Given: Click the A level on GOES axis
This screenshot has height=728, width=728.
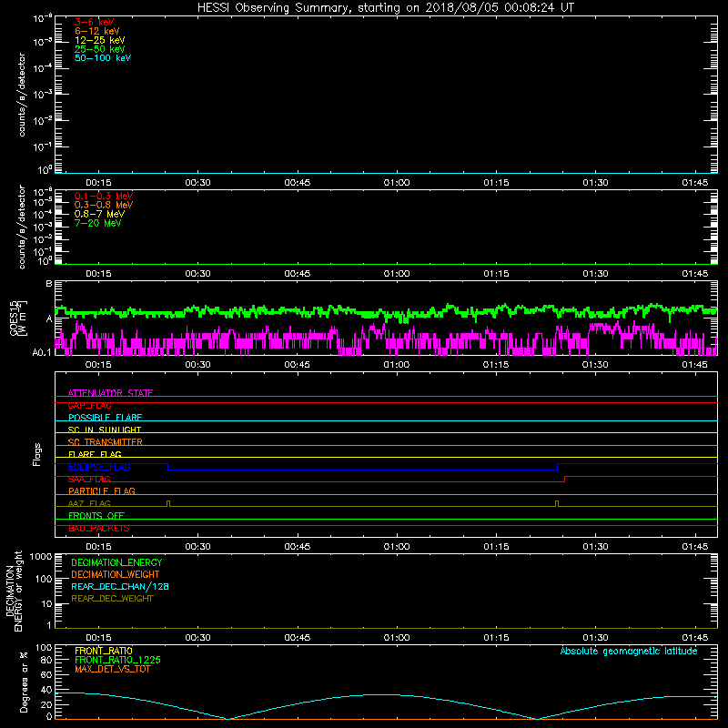Looking at the screenshot, I should coord(49,318).
